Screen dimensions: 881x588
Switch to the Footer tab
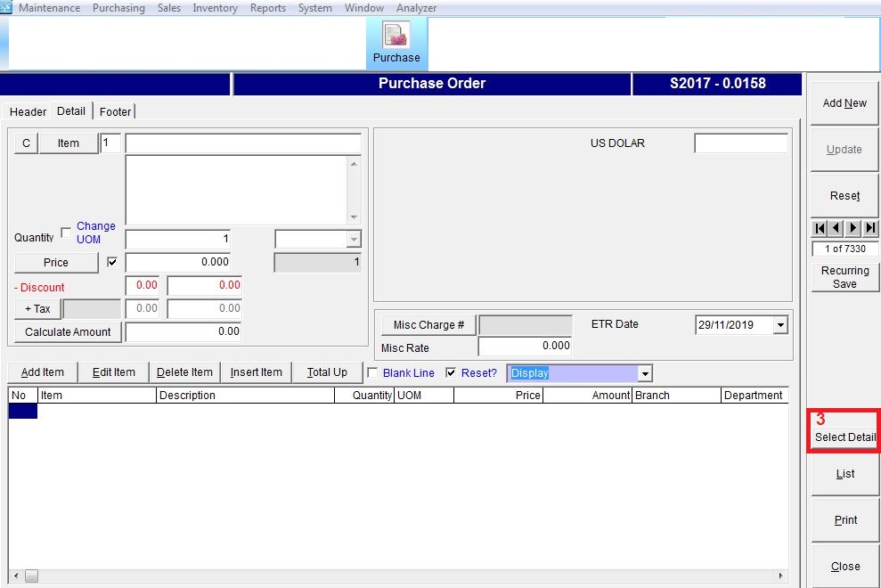(115, 111)
